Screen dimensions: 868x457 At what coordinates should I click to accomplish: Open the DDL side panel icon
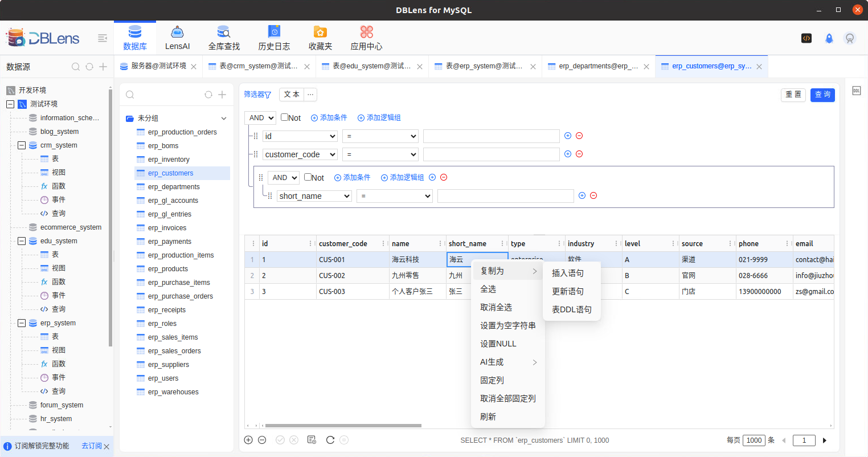tap(857, 91)
